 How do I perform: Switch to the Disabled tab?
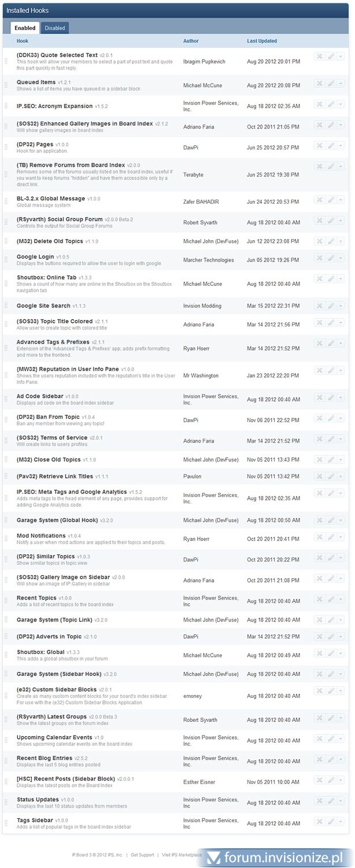55,28
